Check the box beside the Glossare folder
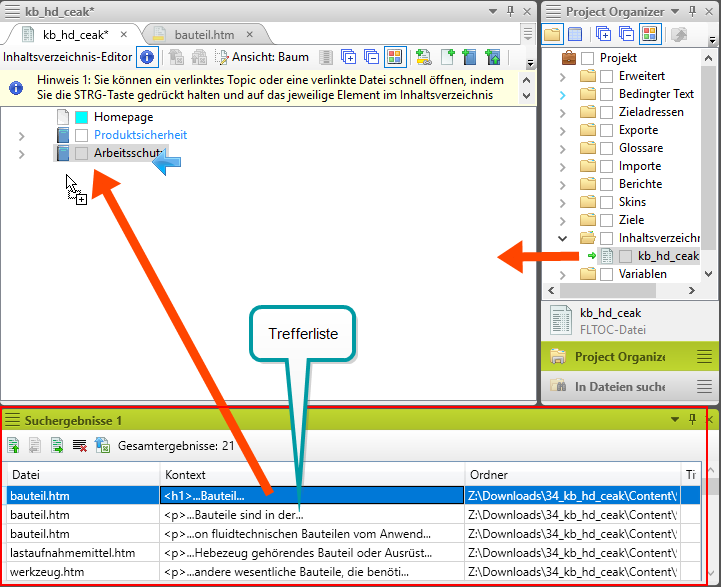721x587 pixels. click(x=606, y=148)
